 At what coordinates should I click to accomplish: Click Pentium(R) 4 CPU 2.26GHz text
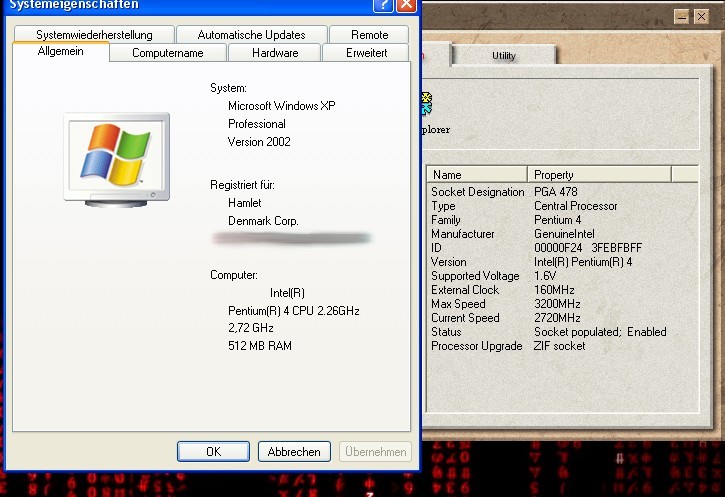294,311
